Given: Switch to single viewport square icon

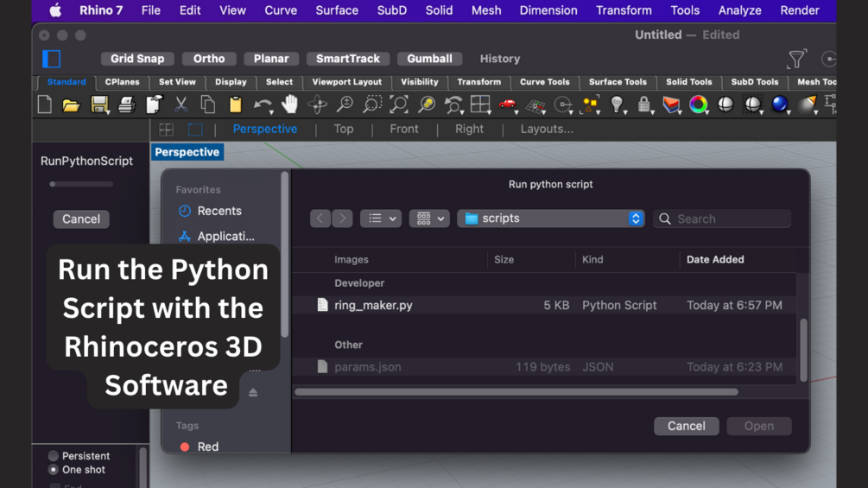Looking at the screenshot, I should tap(195, 130).
